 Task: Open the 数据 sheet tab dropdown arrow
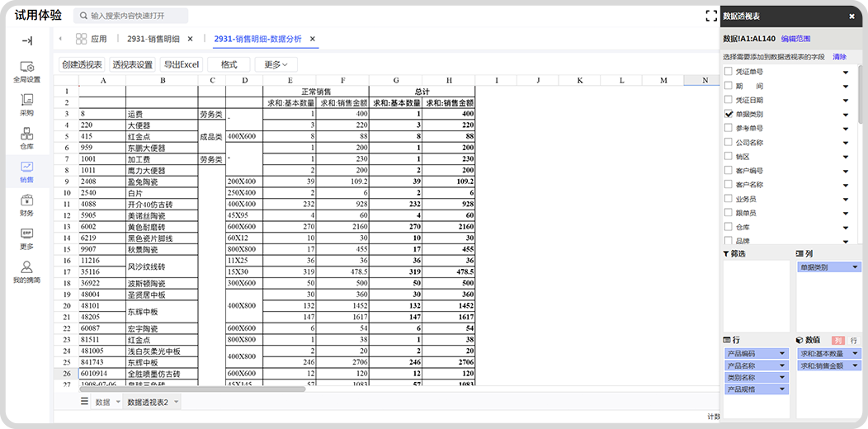117,403
